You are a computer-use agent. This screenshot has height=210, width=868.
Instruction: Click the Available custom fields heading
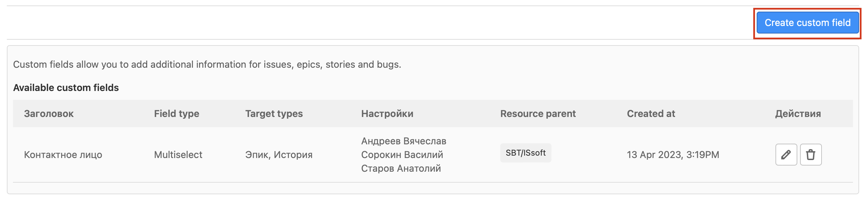[66, 88]
